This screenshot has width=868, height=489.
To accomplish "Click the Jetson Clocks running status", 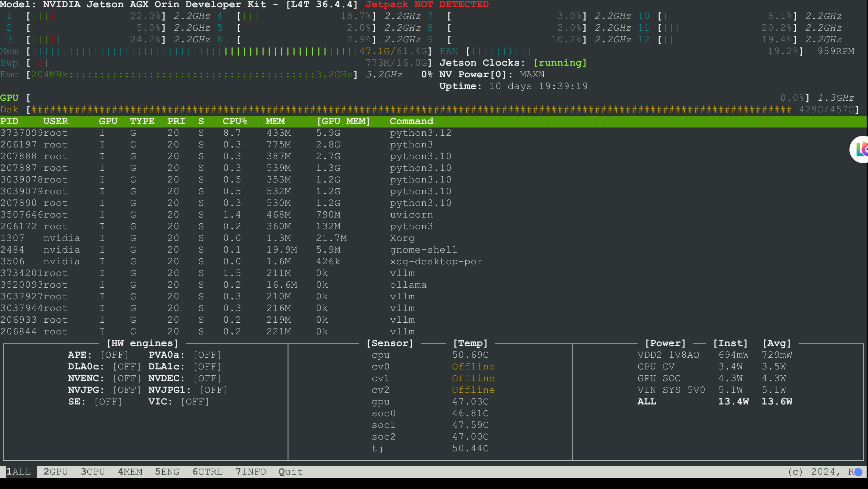I will [x=560, y=63].
